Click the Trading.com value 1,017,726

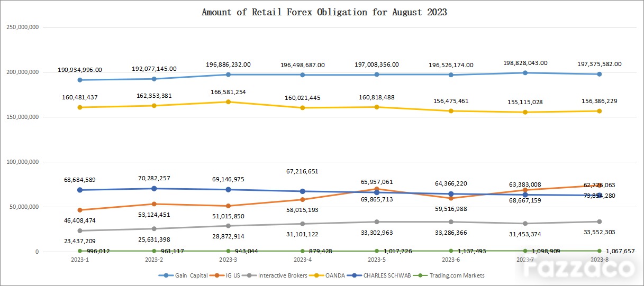[x=397, y=252]
